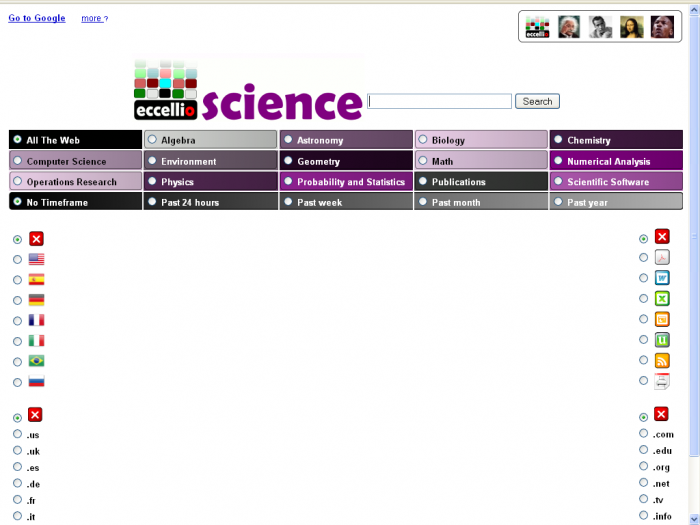This screenshot has width=700, height=525.
Task: Click the orange RSS feed icon
Action: 662,360
